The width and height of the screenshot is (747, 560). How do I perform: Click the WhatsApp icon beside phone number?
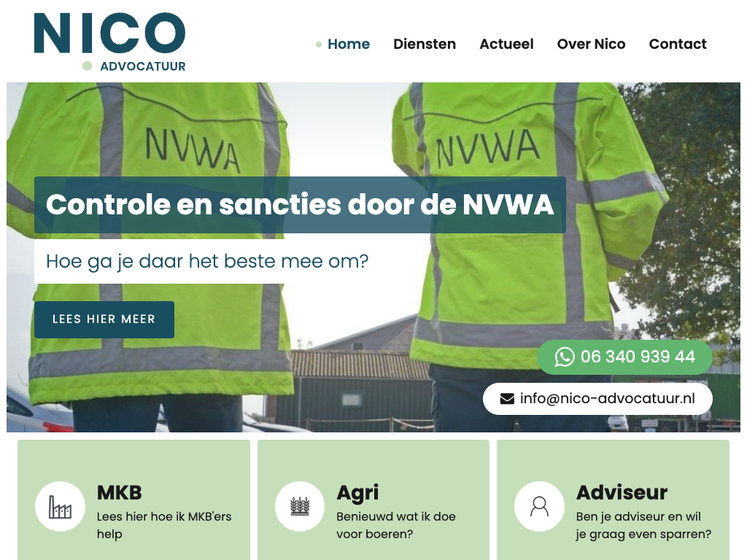[x=565, y=357]
